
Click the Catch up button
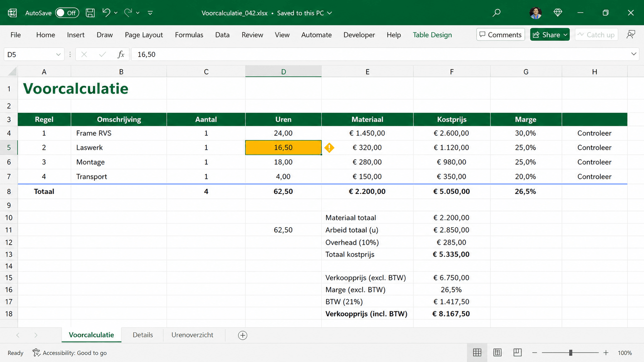pyautogui.click(x=596, y=35)
